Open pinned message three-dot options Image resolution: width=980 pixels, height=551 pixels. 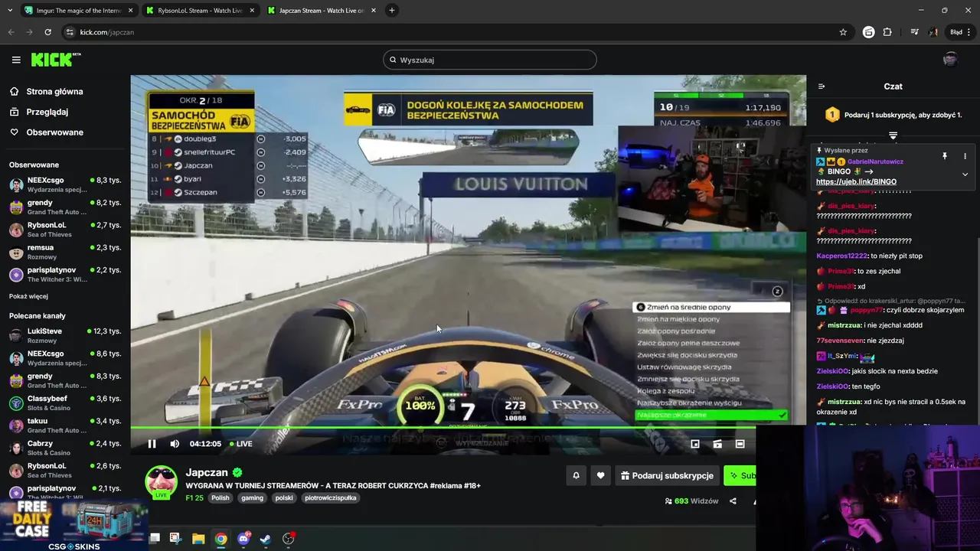coord(965,156)
